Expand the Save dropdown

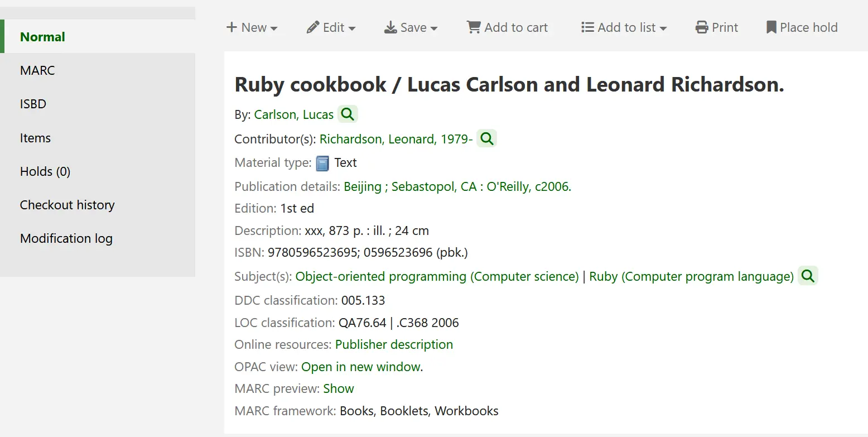(x=411, y=27)
